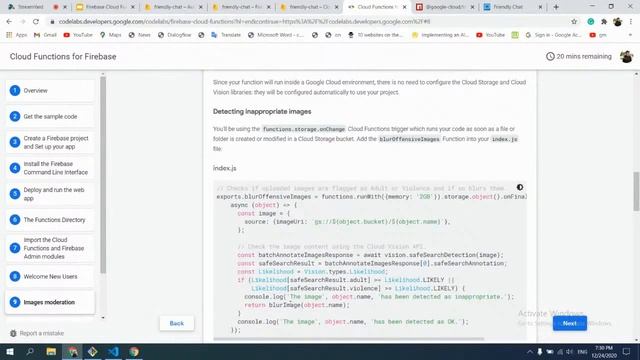
Task: Click the step list scrollbar thumb
Action: click(103, 175)
